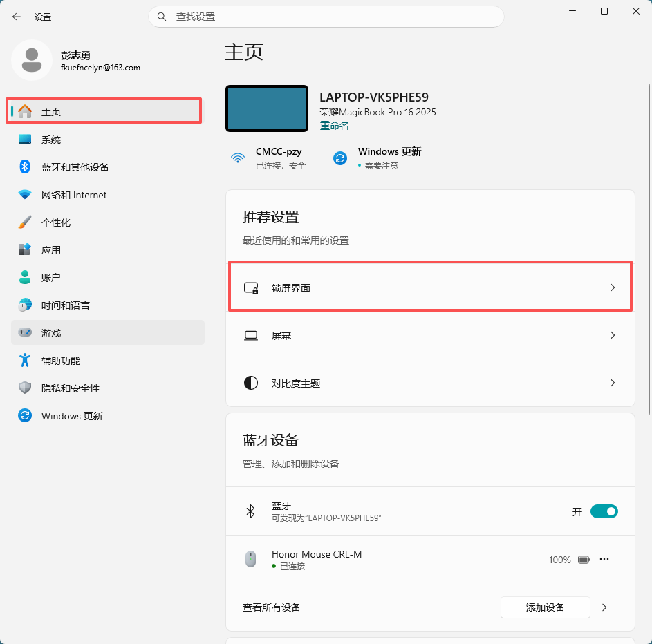Image resolution: width=652 pixels, height=644 pixels.
Task: Turn off the 蓝牙 toggle switch
Action: (604, 511)
